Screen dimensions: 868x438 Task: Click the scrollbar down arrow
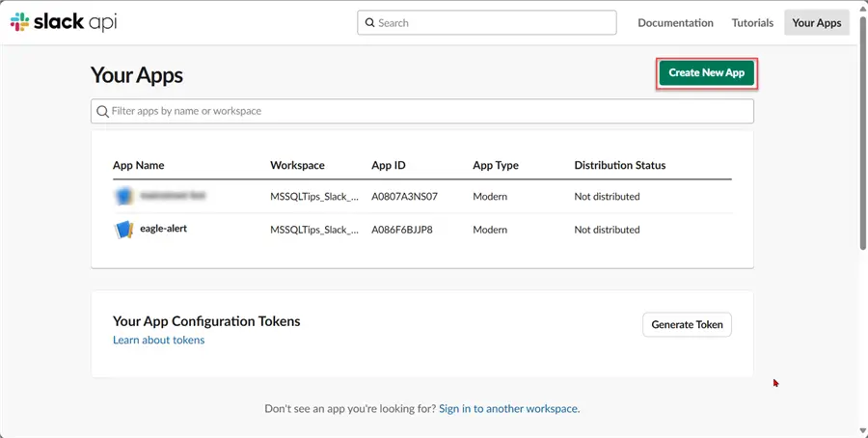pyautogui.click(x=862, y=432)
